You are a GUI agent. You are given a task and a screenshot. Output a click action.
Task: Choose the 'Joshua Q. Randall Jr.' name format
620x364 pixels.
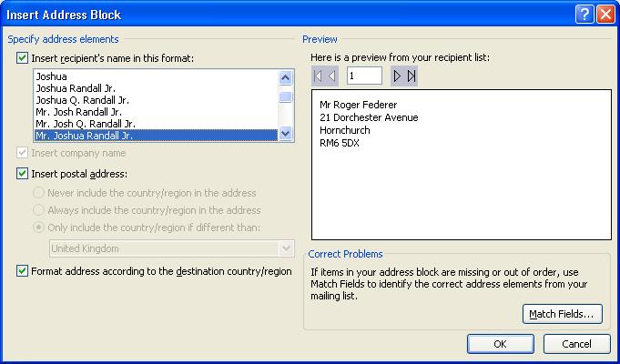(x=83, y=100)
